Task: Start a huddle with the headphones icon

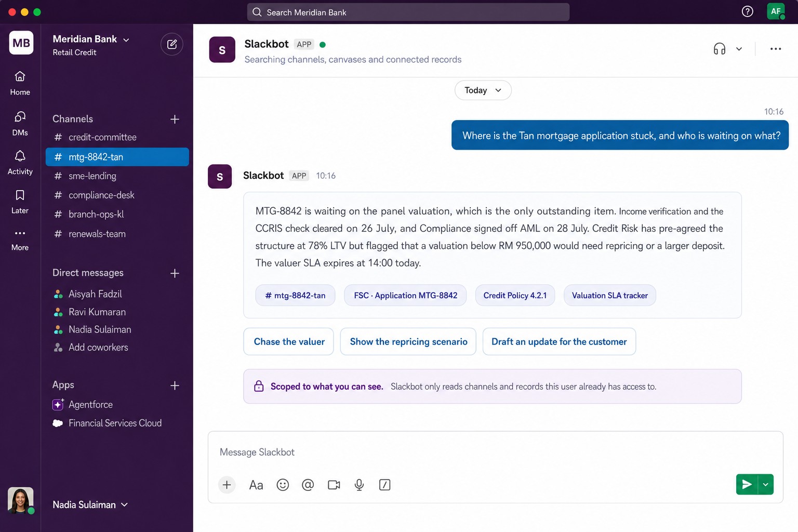Action: point(719,49)
